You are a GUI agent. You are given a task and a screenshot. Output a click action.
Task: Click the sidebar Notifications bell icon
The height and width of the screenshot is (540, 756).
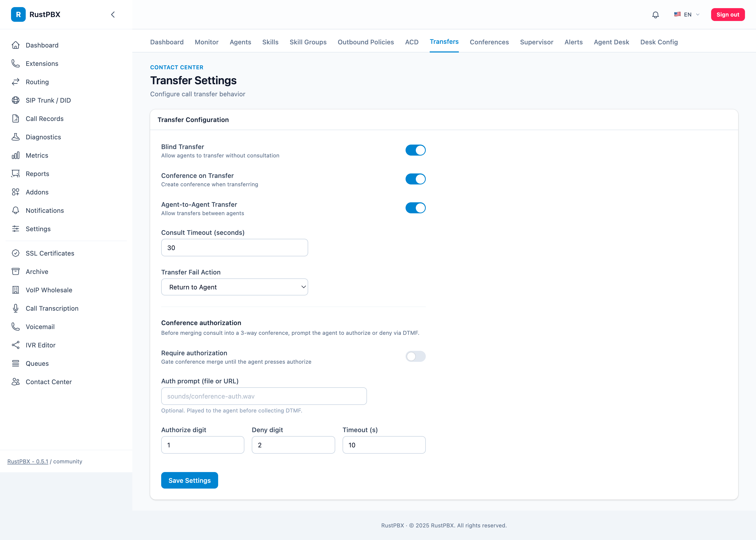coord(16,210)
